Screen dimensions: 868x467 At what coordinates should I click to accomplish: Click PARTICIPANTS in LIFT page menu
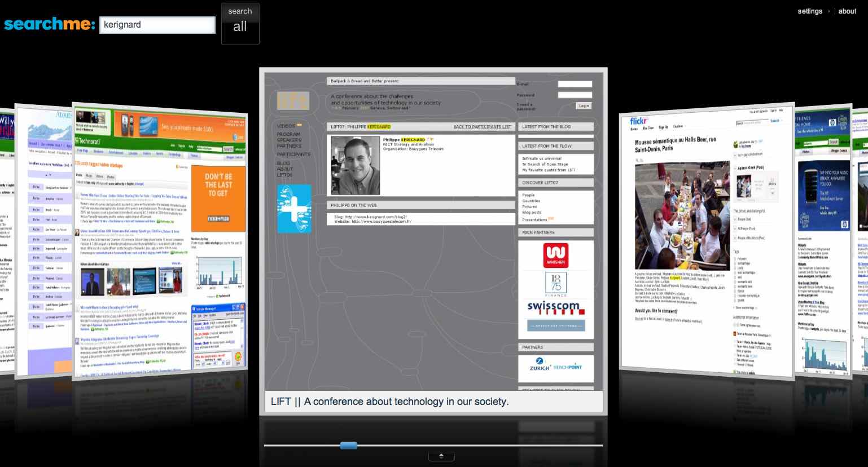(x=293, y=154)
